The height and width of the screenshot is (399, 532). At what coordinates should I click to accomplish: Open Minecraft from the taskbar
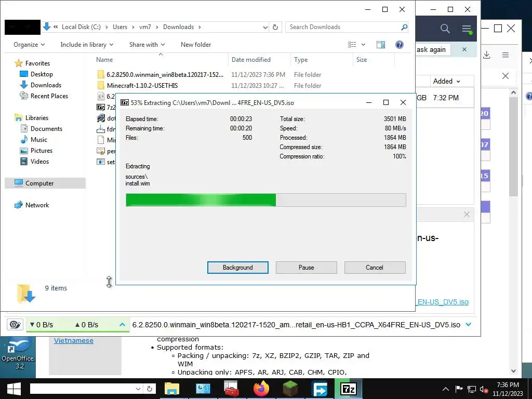[290, 389]
